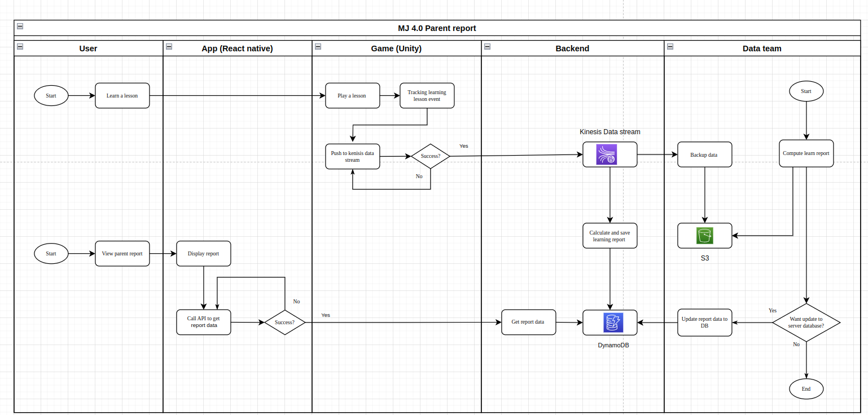
Task: Click 'Yes' label near Kinesis arrow
Action: click(464, 146)
